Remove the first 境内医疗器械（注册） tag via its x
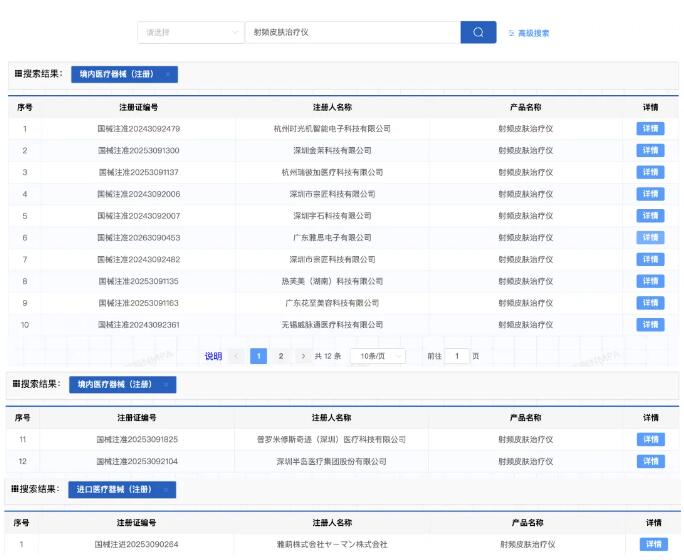This screenshot has width=684, height=560. pos(167,74)
